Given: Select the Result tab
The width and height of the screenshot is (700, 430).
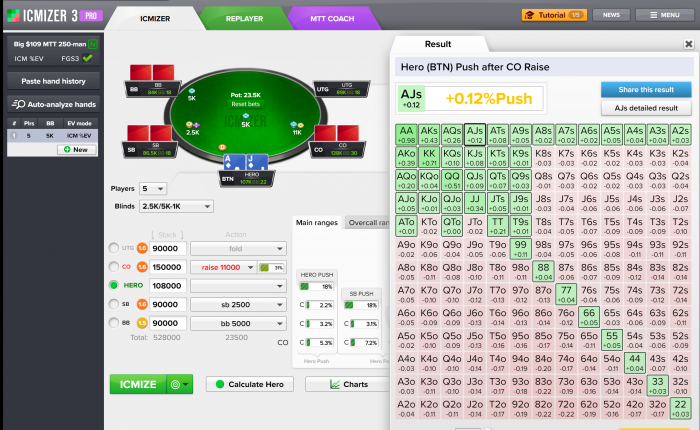Looking at the screenshot, I should [438, 44].
